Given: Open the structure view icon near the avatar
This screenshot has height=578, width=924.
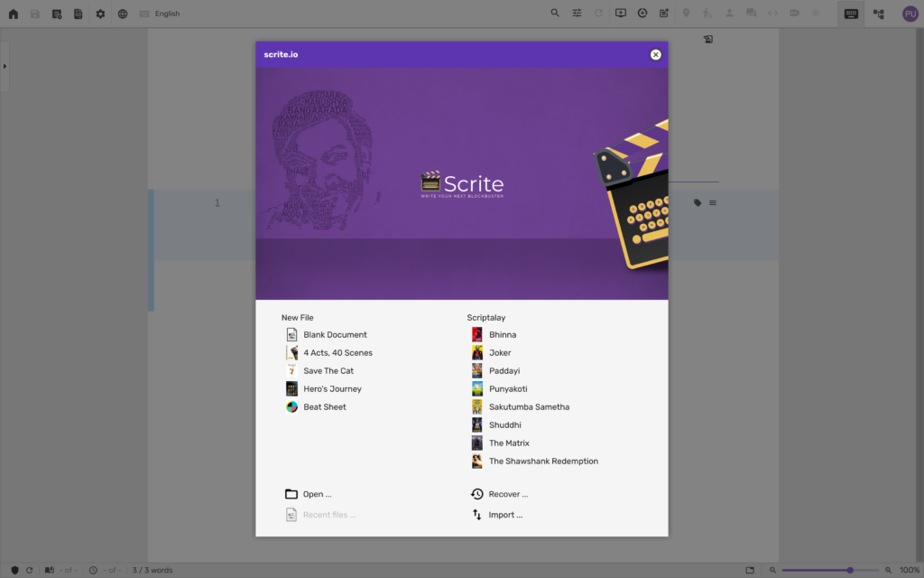Looking at the screenshot, I should tap(876, 14).
